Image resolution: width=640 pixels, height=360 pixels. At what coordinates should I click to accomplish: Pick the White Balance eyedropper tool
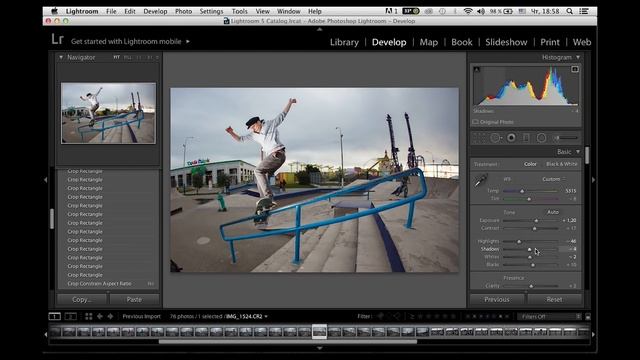(480, 180)
